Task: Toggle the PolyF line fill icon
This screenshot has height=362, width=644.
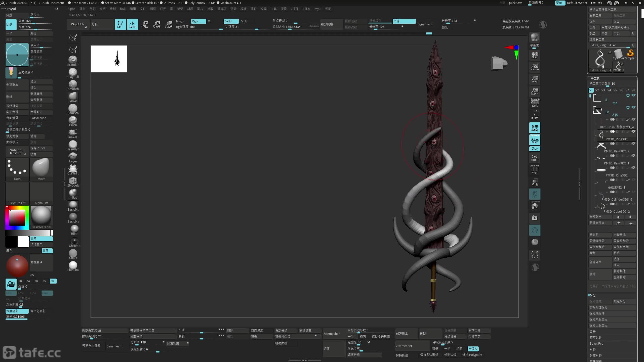Action: [x=535, y=169]
